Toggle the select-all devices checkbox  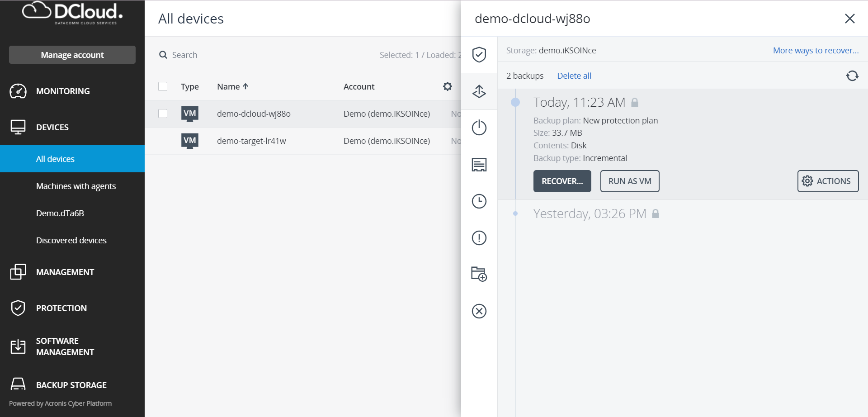(163, 86)
